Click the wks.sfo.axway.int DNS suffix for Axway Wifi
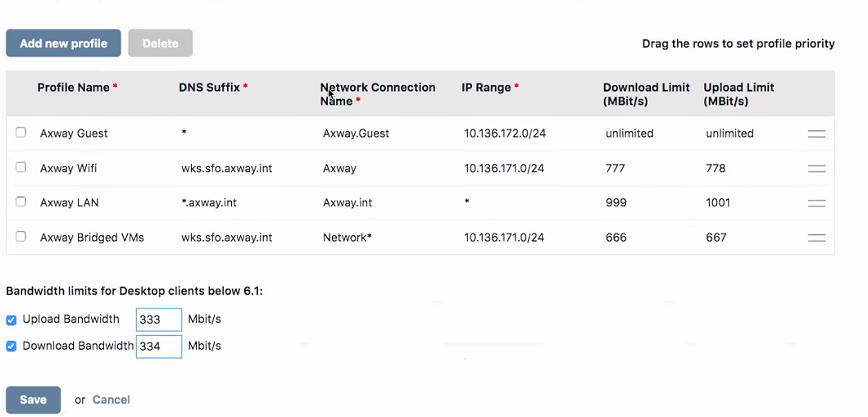This screenshot has width=868, height=417. pos(226,168)
